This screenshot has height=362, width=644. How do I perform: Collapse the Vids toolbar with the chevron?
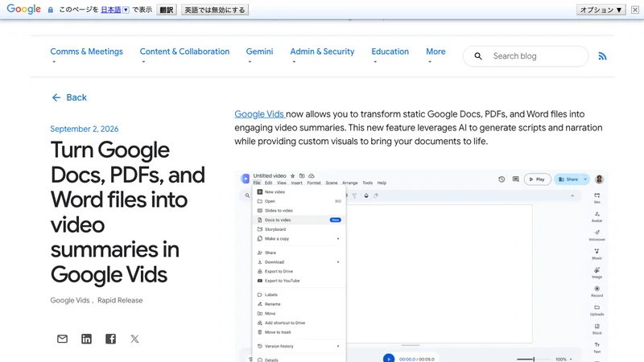(x=572, y=195)
